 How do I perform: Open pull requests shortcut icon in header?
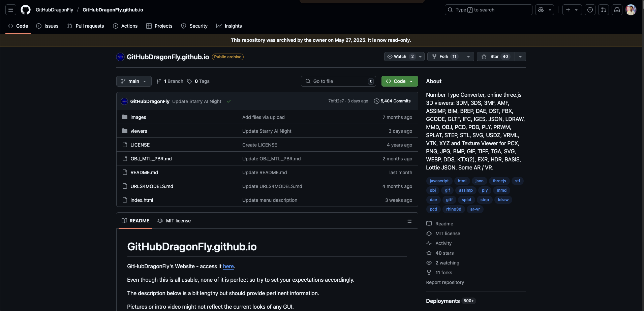[604, 10]
